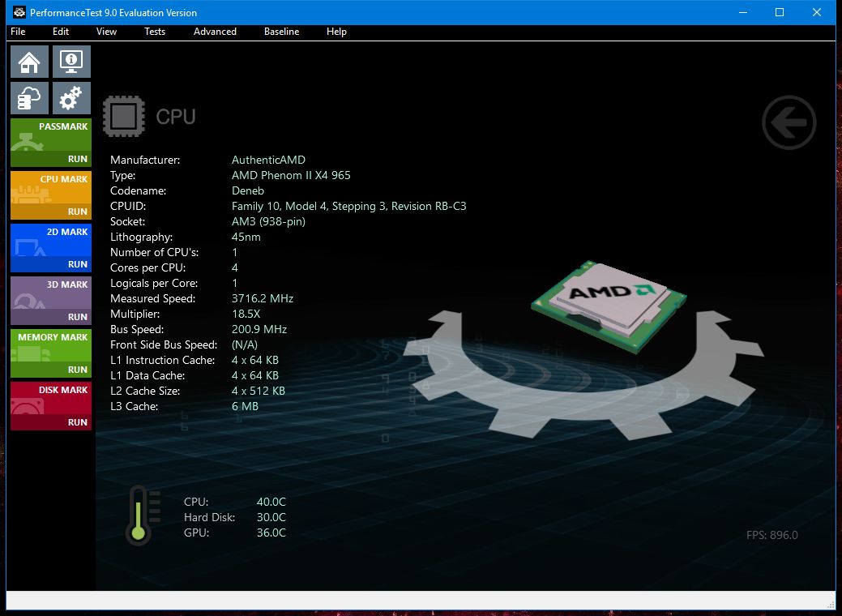Run the Disk Mark test
This screenshot has width=842, height=616.
(x=77, y=422)
